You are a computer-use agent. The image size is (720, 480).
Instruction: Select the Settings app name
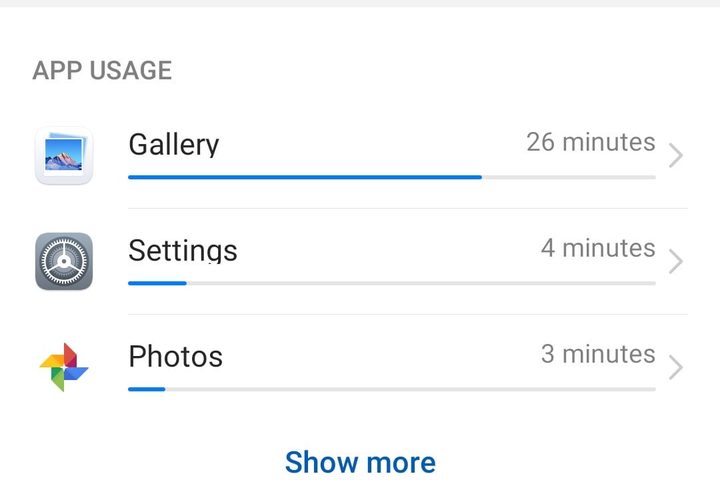pyautogui.click(x=183, y=250)
